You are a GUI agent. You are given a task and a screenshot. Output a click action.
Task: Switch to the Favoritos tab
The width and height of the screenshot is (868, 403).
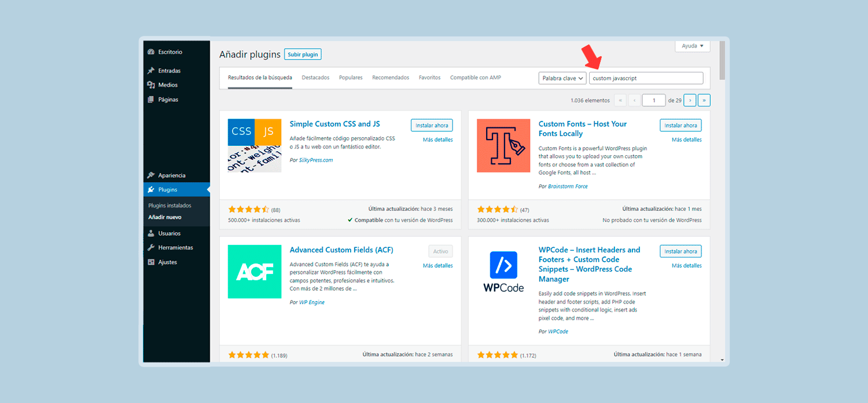point(430,78)
